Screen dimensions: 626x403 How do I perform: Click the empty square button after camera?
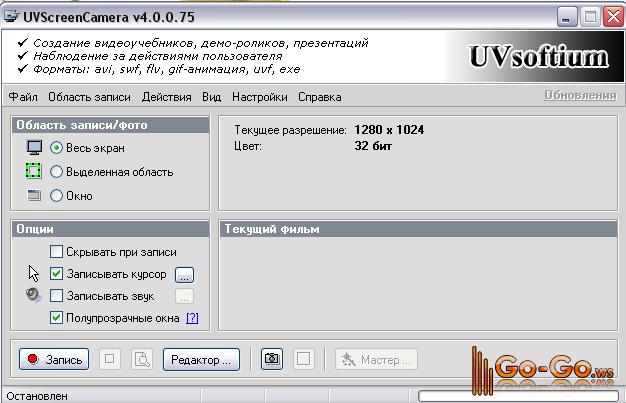tap(304, 359)
